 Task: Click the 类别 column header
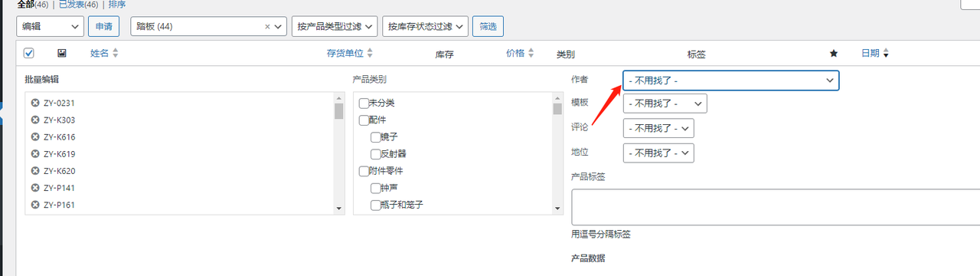565,54
